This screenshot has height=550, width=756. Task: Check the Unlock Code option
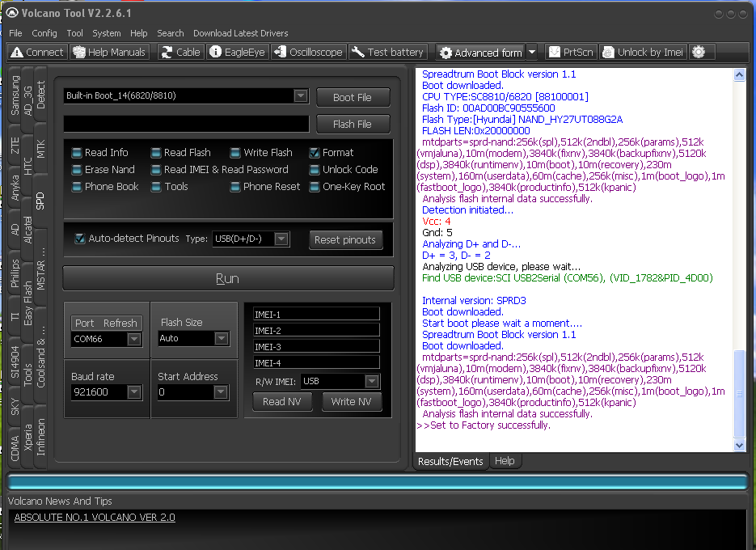(315, 170)
